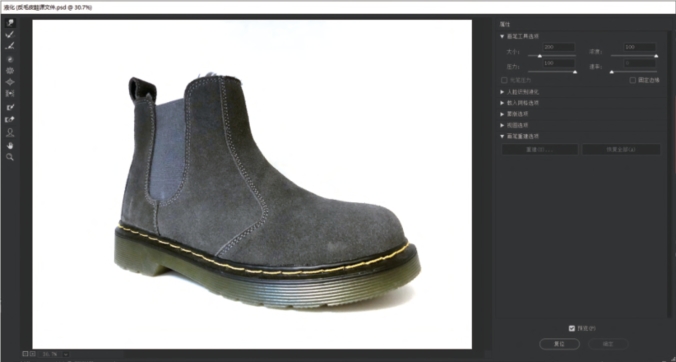Select the Push Left tool
Screen dimensions: 676x362
[x=10, y=94]
